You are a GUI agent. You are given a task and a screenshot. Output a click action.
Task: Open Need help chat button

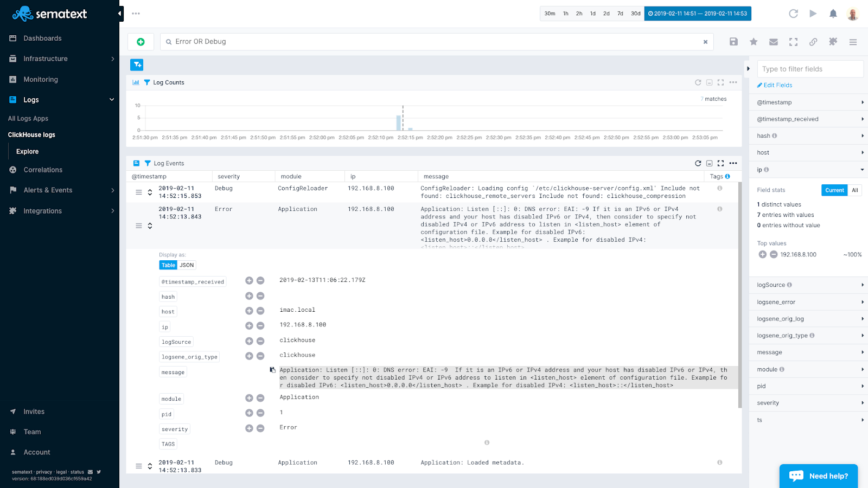(x=819, y=476)
